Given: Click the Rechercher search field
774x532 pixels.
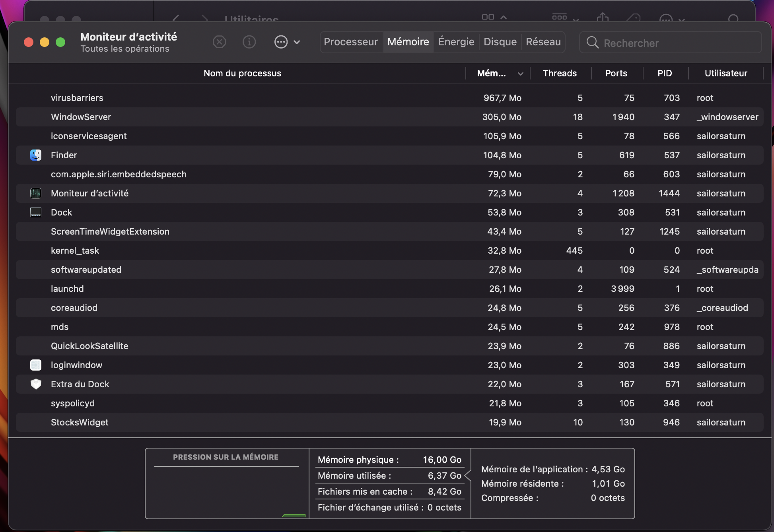Looking at the screenshot, I should 676,43.
